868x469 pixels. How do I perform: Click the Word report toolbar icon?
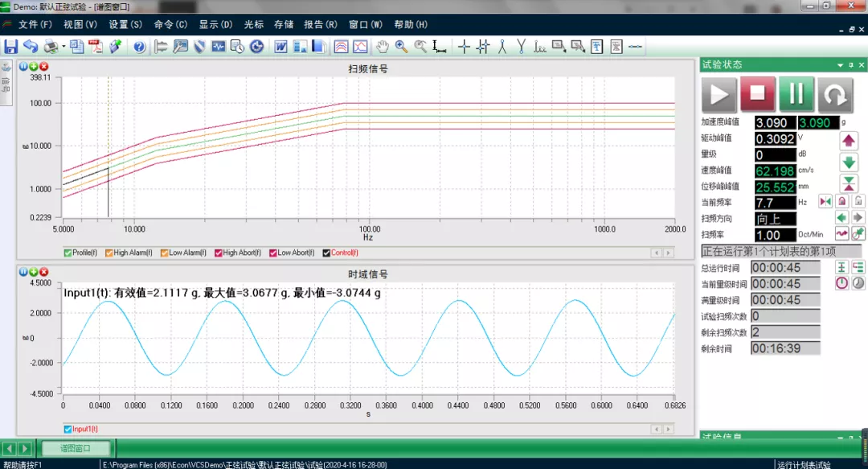(280, 47)
